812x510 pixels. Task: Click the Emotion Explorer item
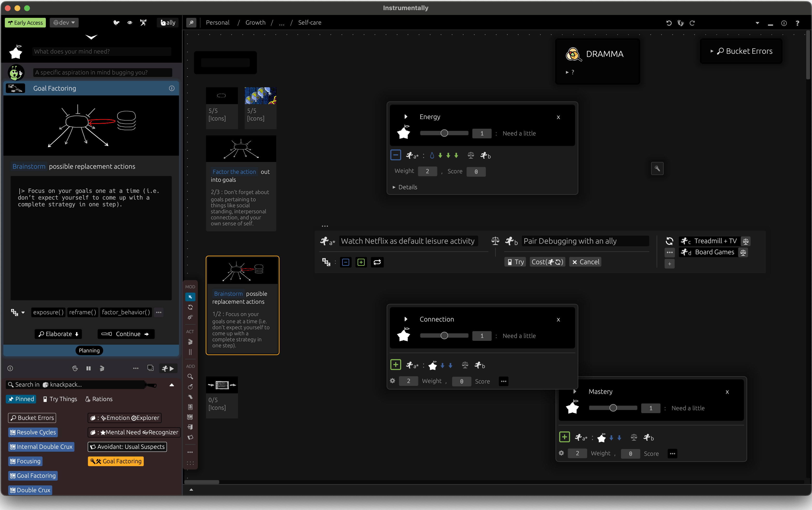tap(124, 418)
